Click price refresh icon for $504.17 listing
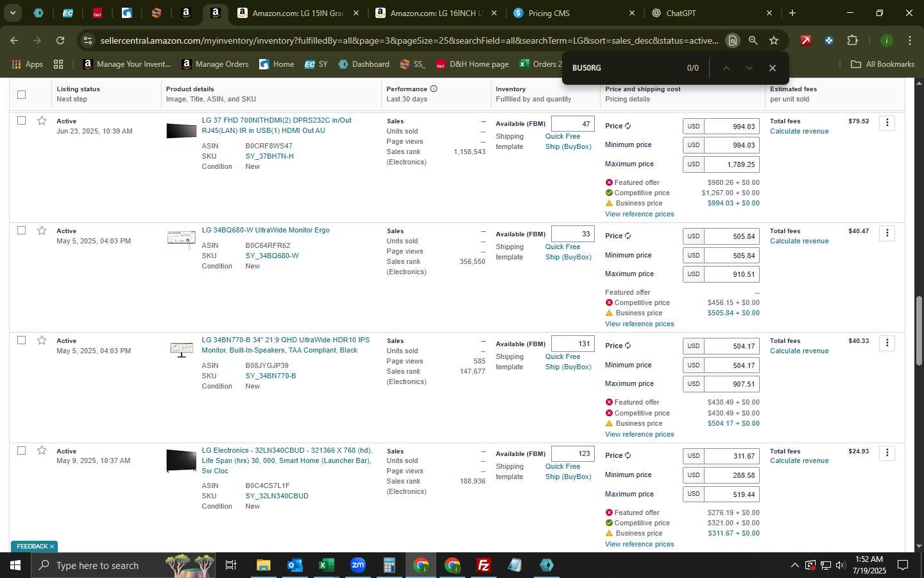Screen dimensions: 924x578 628,346
